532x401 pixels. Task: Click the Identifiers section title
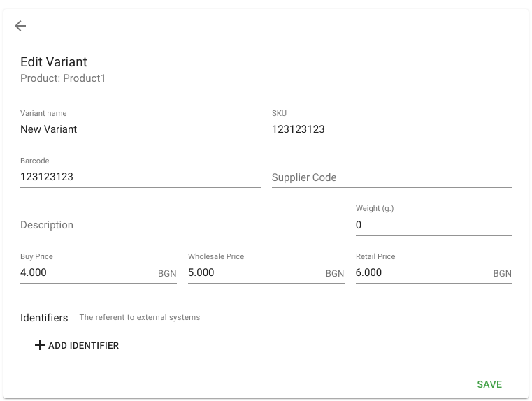click(44, 318)
